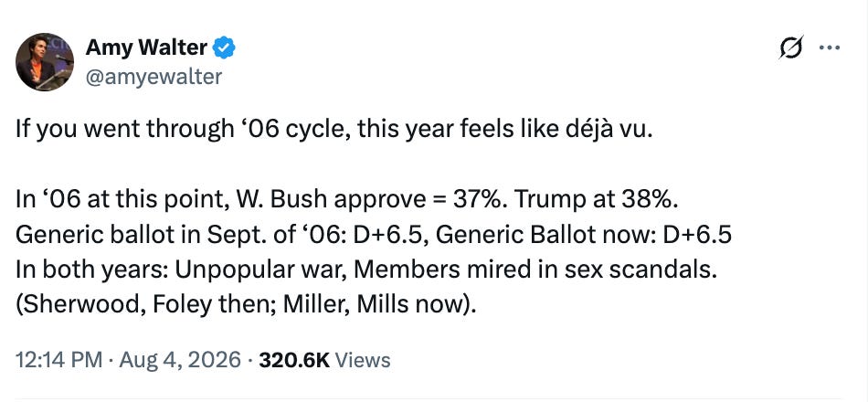Open the @amyewalter handle link
868x402 pixels.
coord(153,77)
